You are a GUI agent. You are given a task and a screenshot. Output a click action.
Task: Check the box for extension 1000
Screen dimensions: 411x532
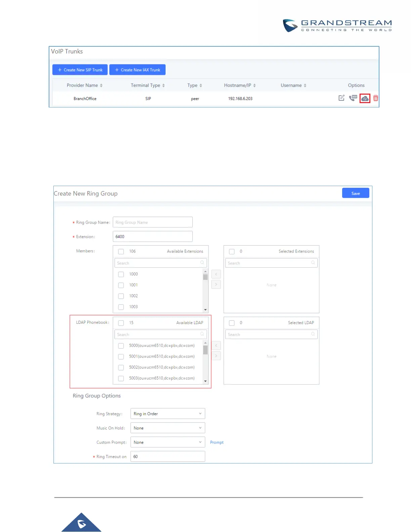(121, 274)
